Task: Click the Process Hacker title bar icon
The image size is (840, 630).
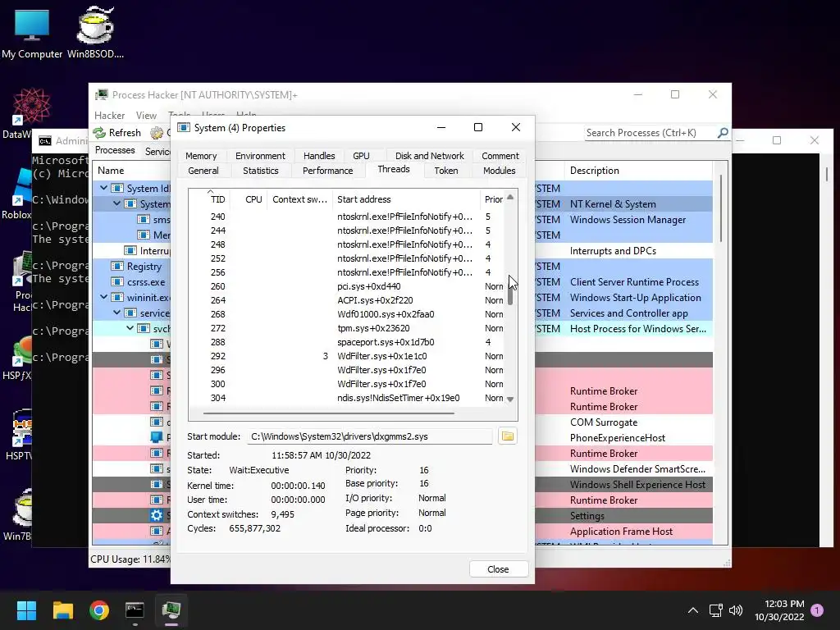Action: [101, 95]
